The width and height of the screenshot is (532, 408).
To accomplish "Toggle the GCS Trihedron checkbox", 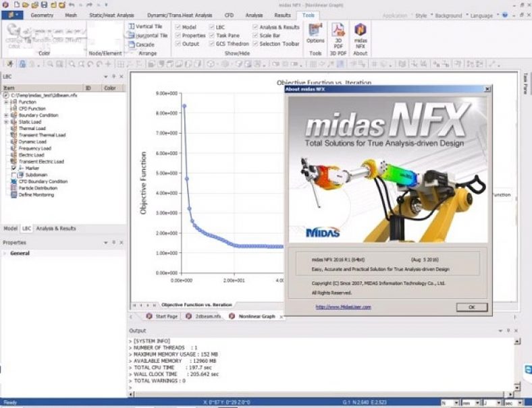I will (x=212, y=44).
